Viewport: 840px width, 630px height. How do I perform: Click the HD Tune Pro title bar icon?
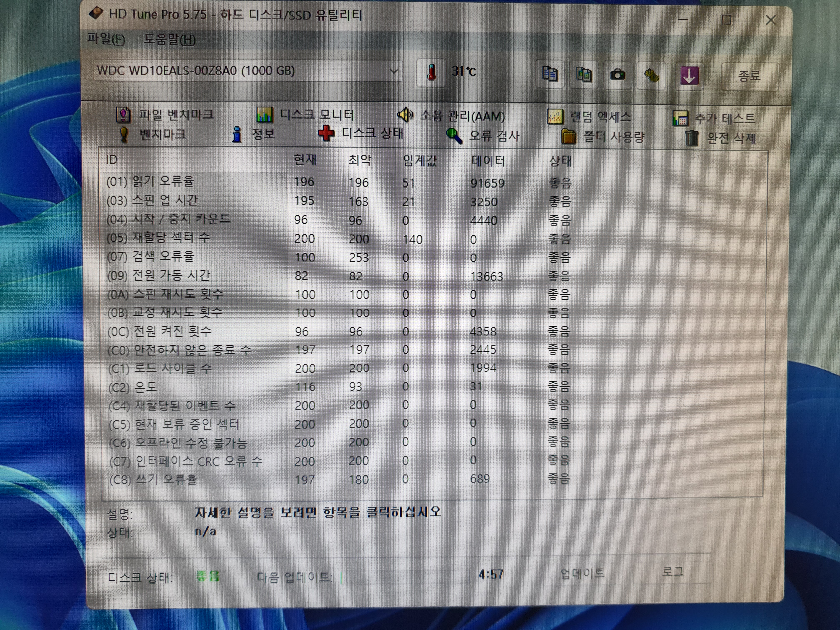(96, 14)
